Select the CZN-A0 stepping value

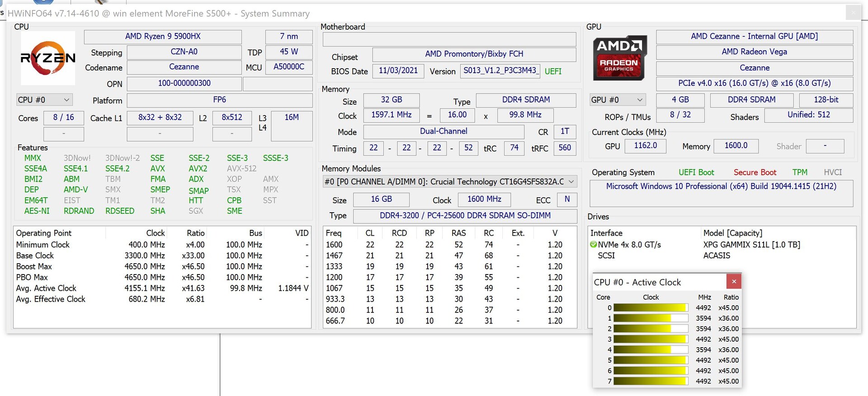pos(184,52)
